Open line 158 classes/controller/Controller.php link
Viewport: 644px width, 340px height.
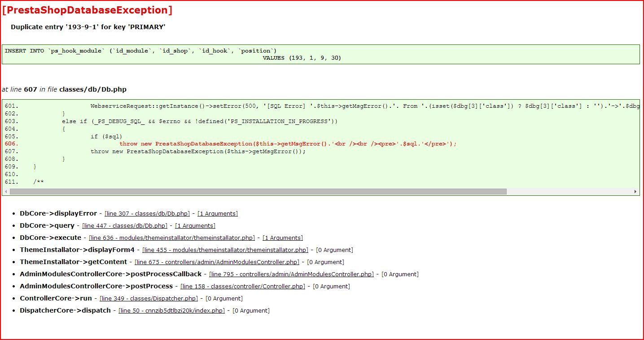(x=243, y=287)
